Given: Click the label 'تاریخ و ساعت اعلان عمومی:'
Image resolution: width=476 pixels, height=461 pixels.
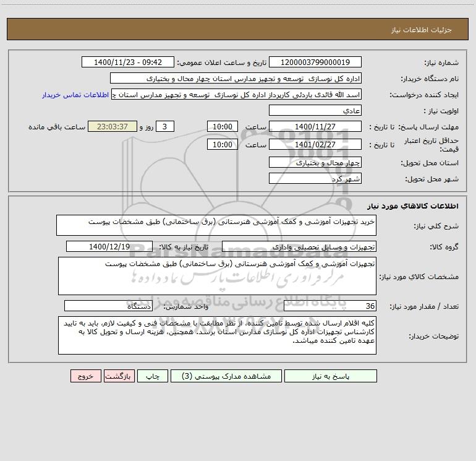Looking at the screenshot, I should (221, 63).
